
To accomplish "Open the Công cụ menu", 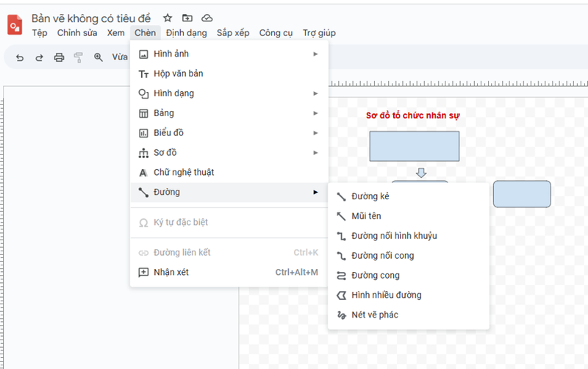I will coord(276,33).
